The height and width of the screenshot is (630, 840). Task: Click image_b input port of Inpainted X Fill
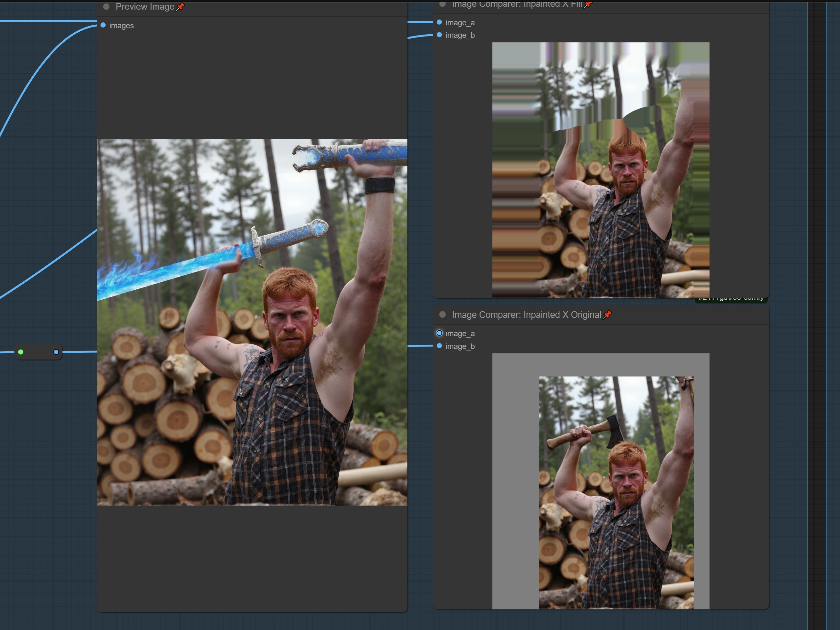click(x=439, y=35)
